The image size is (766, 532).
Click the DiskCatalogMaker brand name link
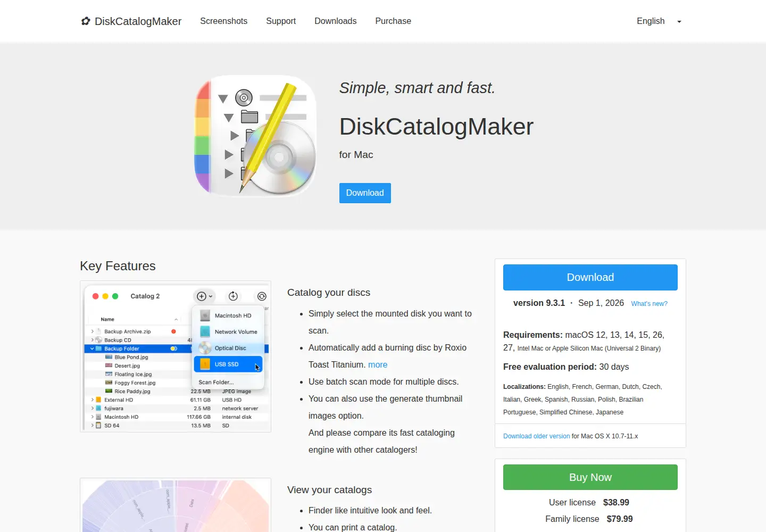pyautogui.click(x=138, y=21)
